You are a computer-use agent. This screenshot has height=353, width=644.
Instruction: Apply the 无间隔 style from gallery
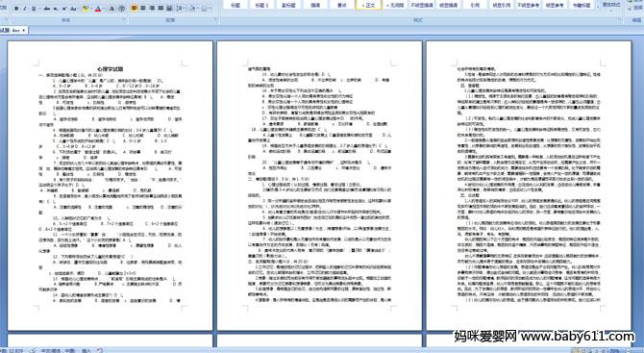tap(395, 5)
